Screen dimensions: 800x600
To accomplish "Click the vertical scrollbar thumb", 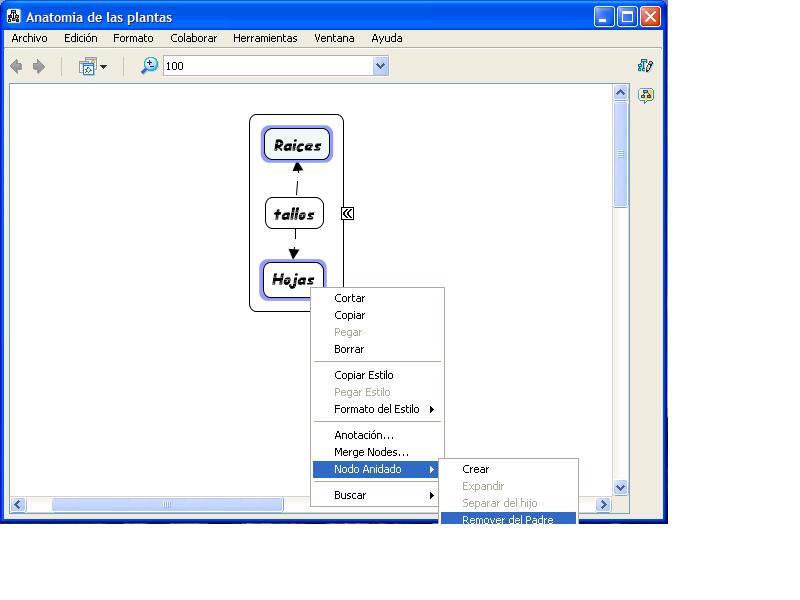I will click(620, 154).
